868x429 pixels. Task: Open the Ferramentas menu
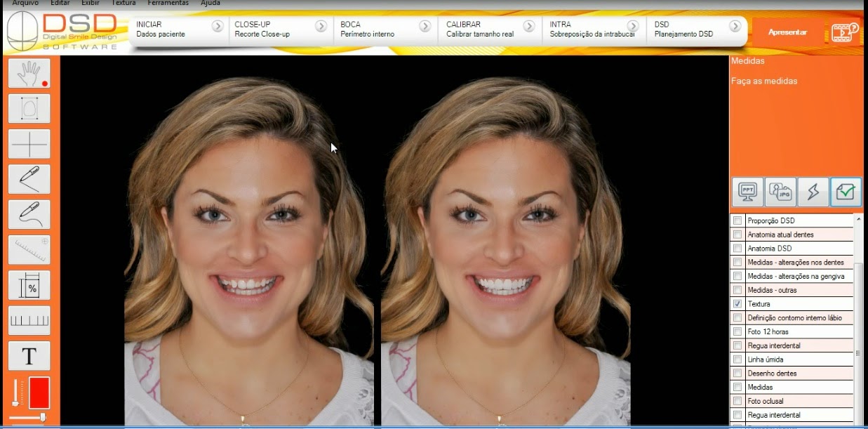click(x=168, y=3)
